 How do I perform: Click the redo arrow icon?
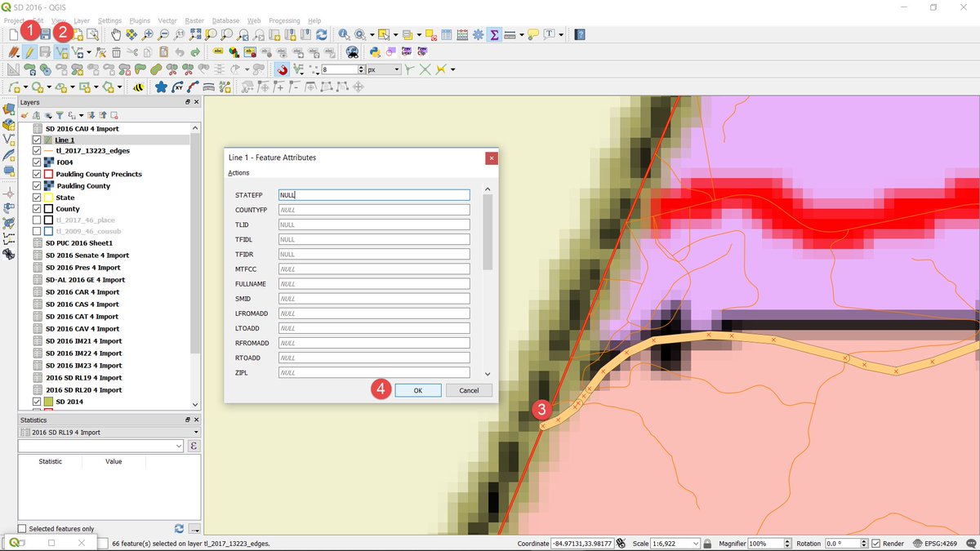point(195,52)
